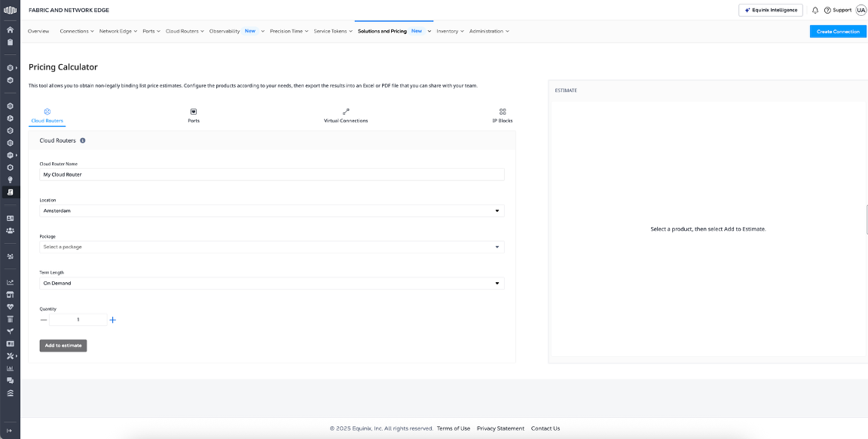
Task: Click the people group icon in sidebar
Action: (x=10, y=230)
